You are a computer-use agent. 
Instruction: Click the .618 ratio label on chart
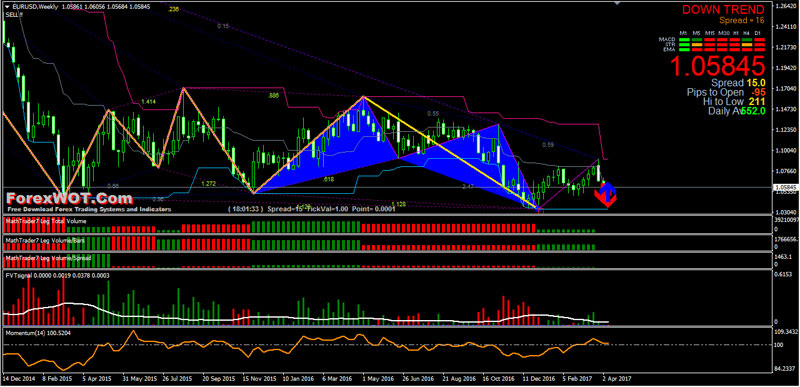click(329, 179)
